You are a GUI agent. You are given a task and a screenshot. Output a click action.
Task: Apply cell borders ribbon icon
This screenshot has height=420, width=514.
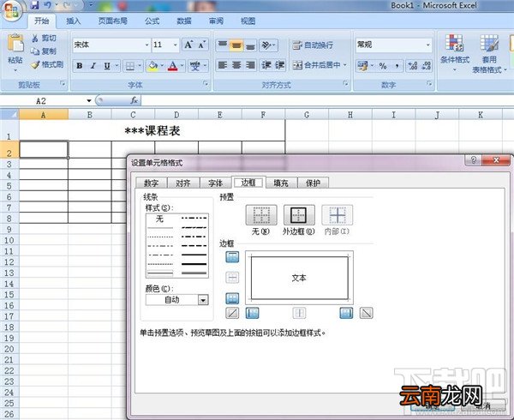[x=130, y=66]
